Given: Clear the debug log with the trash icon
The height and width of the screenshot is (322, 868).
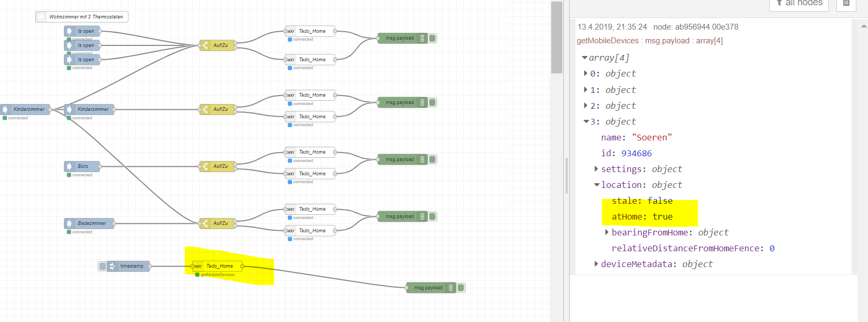Looking at the screenshot, I should [x=846, y=3].
